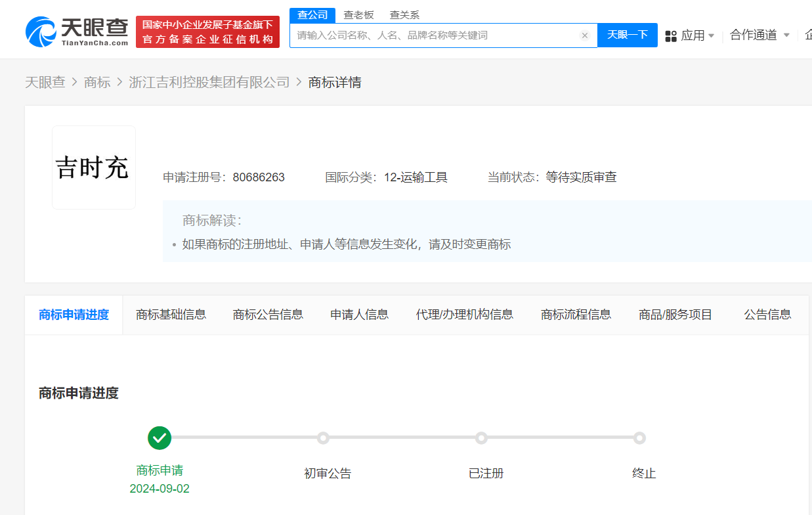Click the Tianyancha logo
The width and height of the screenshot is (812, 515).
(x=77, y=32)
